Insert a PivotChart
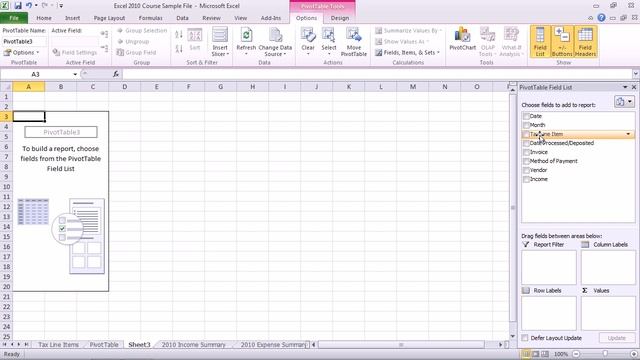The width and height of the screenshot is (640, 360). click(462, 40)
